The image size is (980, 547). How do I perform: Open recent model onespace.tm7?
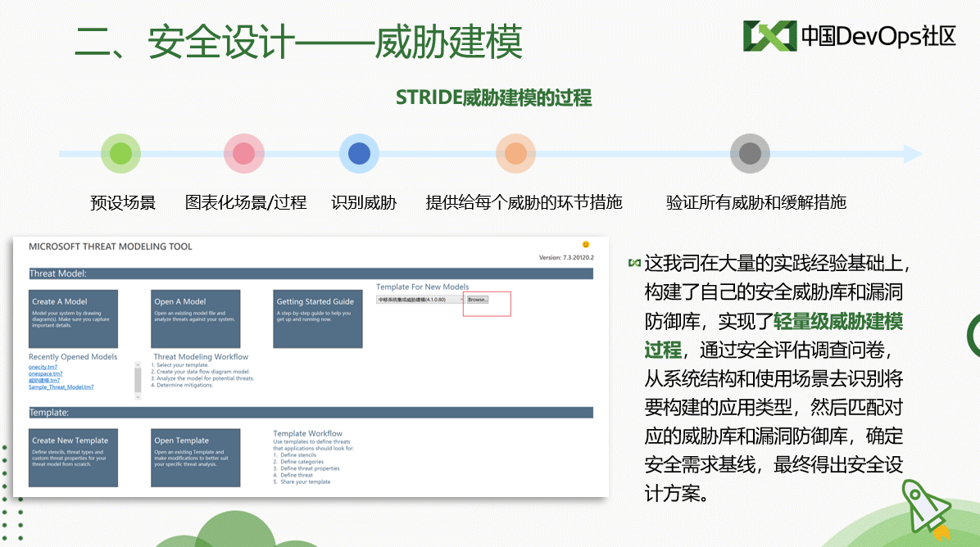tap(45, 373)
